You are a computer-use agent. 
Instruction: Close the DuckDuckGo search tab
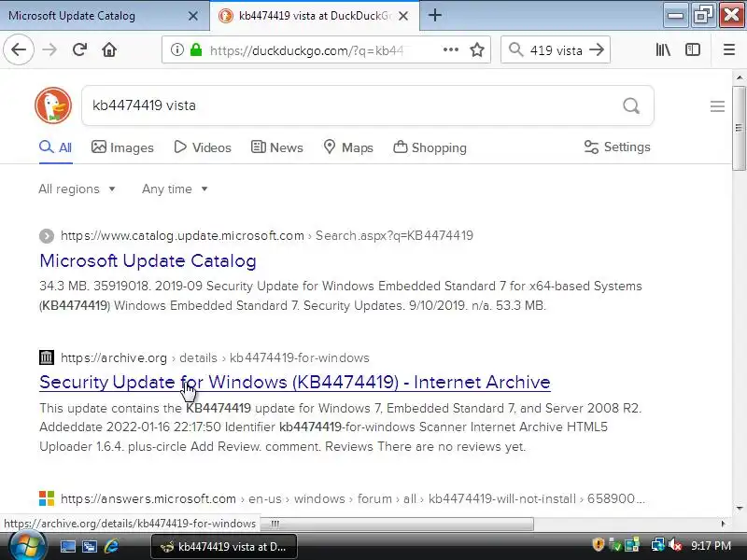pyautogui.click(x=403, y=16)
